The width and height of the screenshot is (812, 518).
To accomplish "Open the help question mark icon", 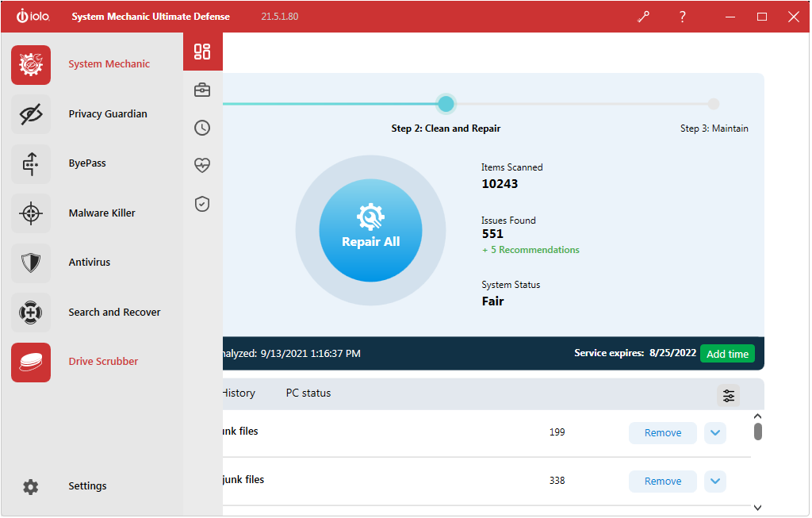I will point(683,17).
